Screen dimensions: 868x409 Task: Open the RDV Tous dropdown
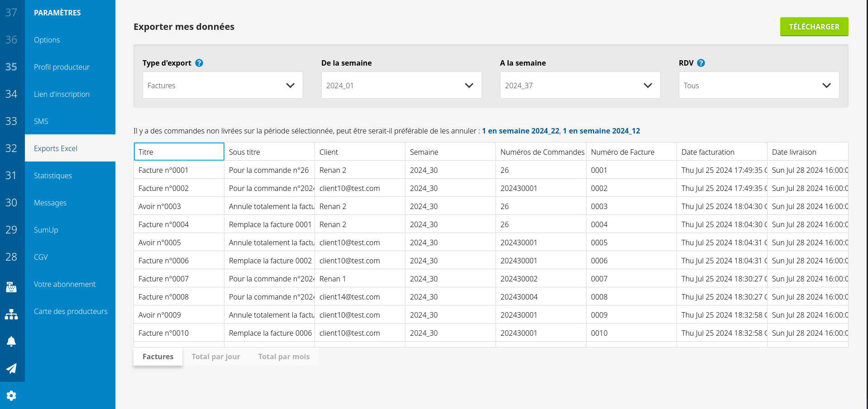pyautogui.click(x=758, y=85)
